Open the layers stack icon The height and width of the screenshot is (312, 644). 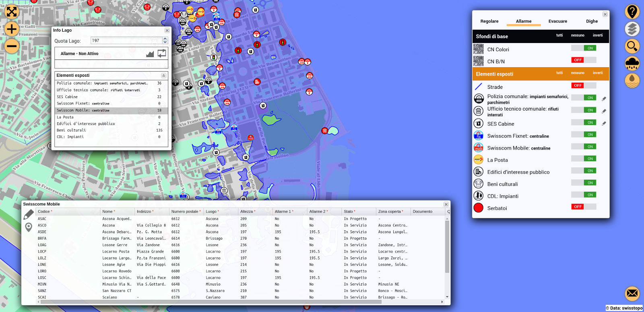coord(632,29)
